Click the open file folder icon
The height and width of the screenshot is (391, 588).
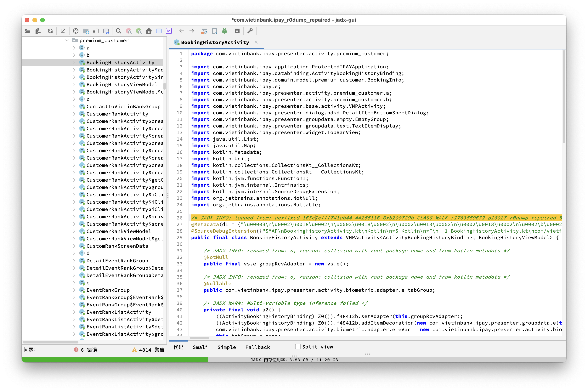coord(27,31)
